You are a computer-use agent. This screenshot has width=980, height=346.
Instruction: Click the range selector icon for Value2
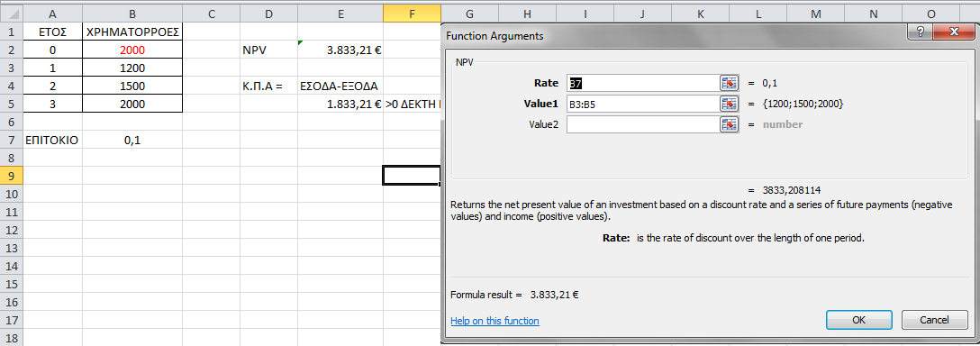point(730,123)
